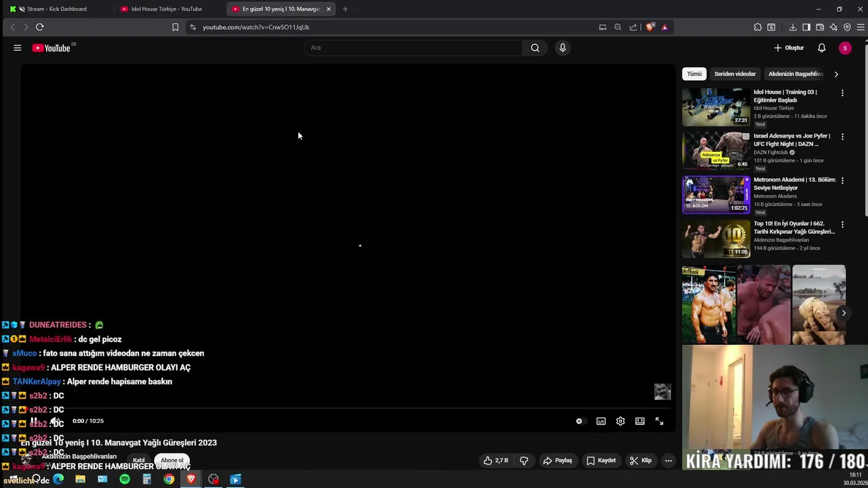This screenshot has height=488, width=868.
Task: Open Brave Shields lion icon
Action: pos(650,27)
